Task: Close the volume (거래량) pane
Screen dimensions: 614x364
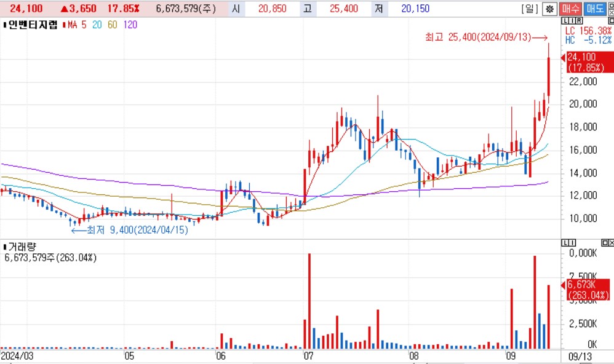Action: [x=611, y=243]
